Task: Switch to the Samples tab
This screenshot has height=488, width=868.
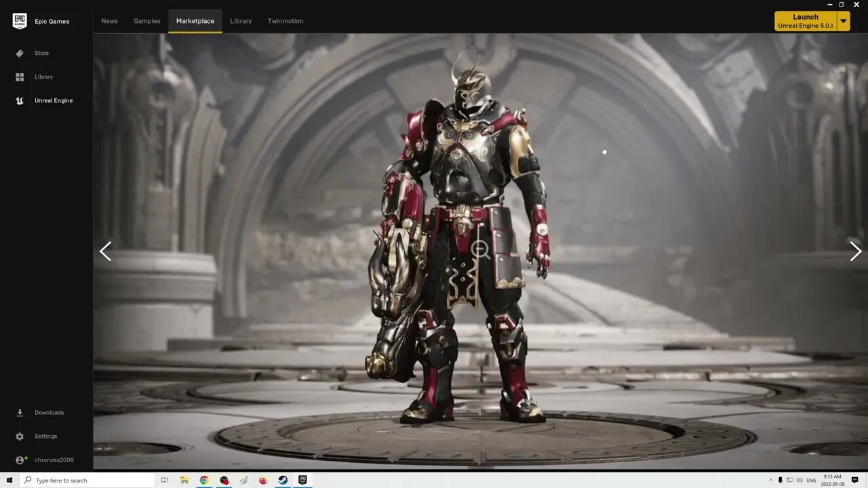Action: click(x=147, y=21)
